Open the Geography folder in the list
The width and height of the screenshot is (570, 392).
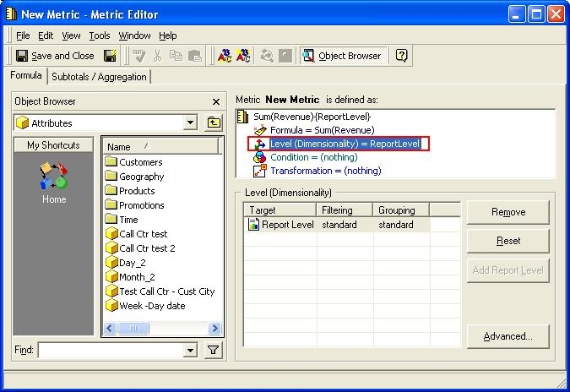pyautogui.click(x=141, y=177)
